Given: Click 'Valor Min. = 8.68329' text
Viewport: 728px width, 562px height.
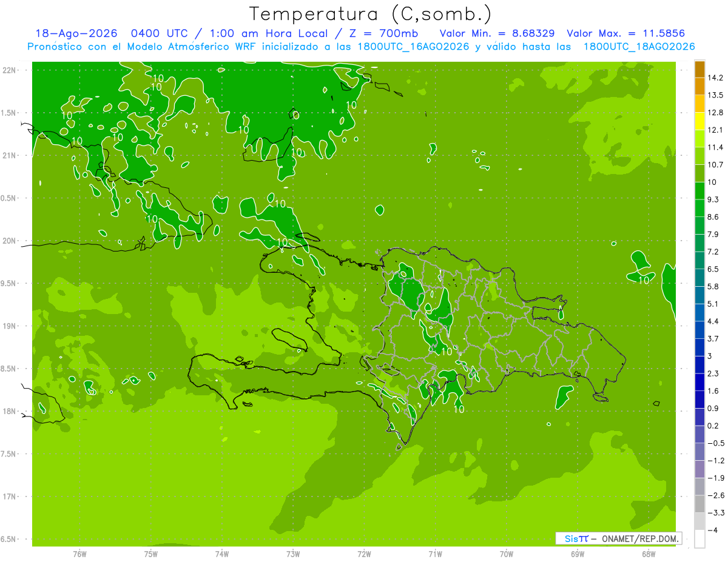Looking at the screenshot, I should click(x=497, y=33).
